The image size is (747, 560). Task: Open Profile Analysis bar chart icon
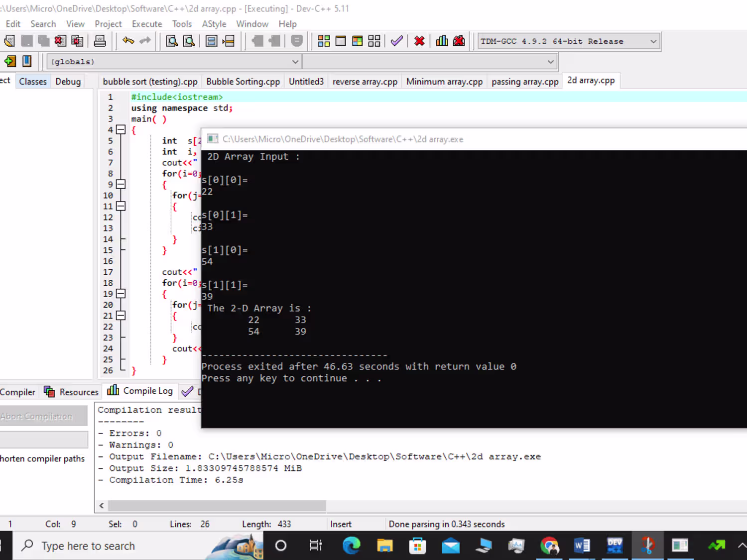click(442, 41)
